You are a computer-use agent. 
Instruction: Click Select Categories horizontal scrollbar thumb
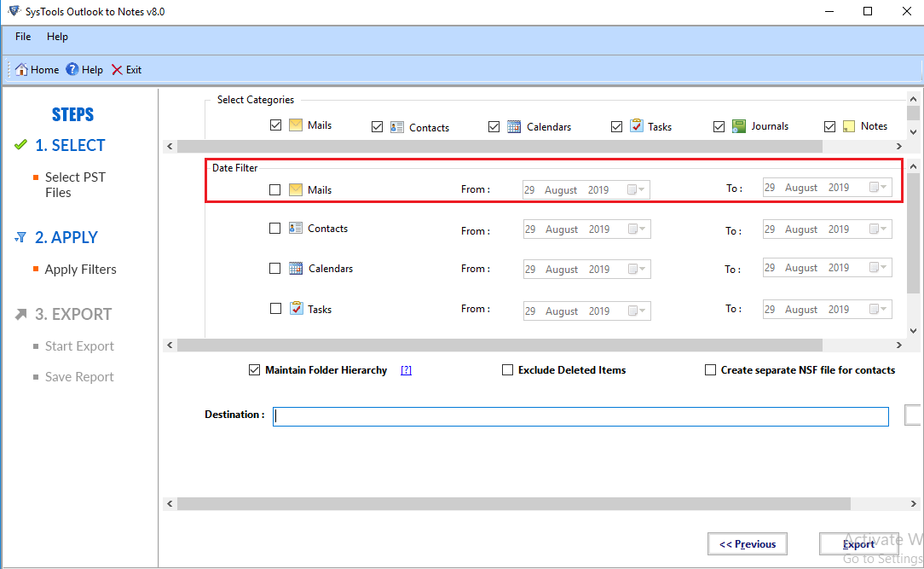(500, 146)
